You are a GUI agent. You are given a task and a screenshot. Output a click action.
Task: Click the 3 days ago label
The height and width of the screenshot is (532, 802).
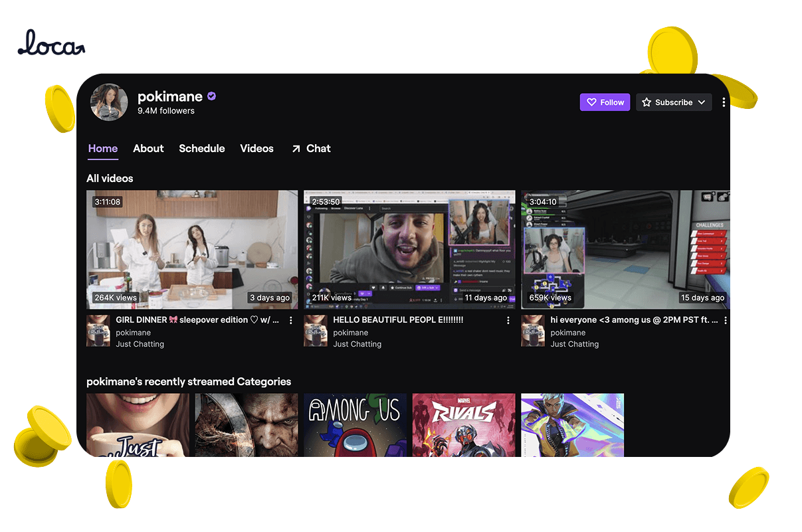pyautogui.click(x=270, y=298)
